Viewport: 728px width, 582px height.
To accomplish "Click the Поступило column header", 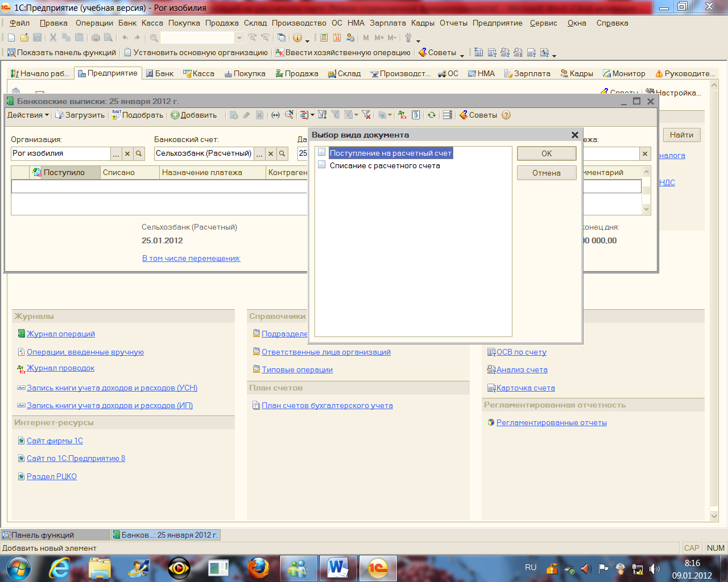I will click(64, 172).
